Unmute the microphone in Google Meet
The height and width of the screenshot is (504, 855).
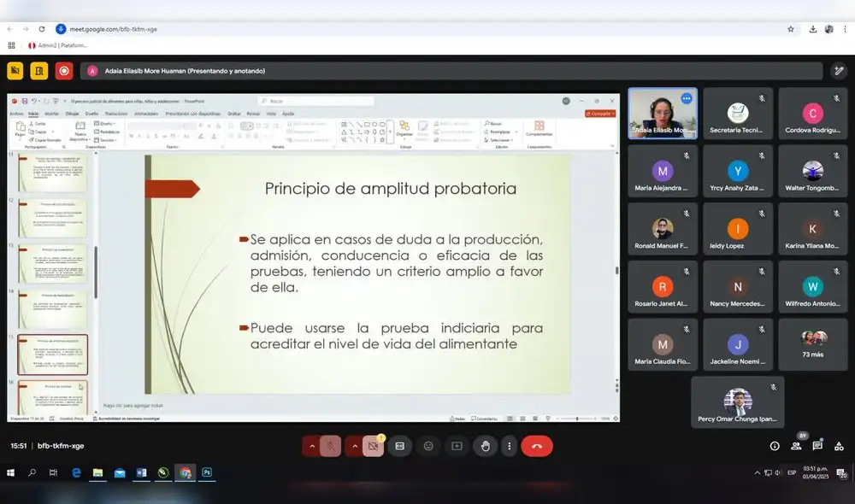tap(332, 446)
